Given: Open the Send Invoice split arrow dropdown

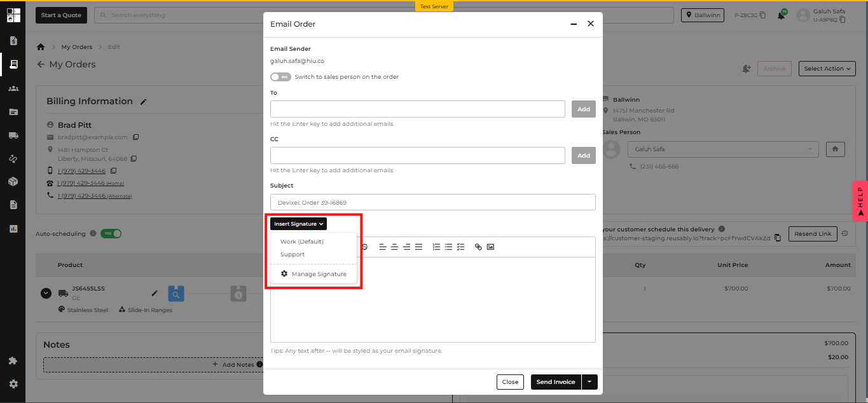Looking at the screenshot, I should (x=589, y=382).
